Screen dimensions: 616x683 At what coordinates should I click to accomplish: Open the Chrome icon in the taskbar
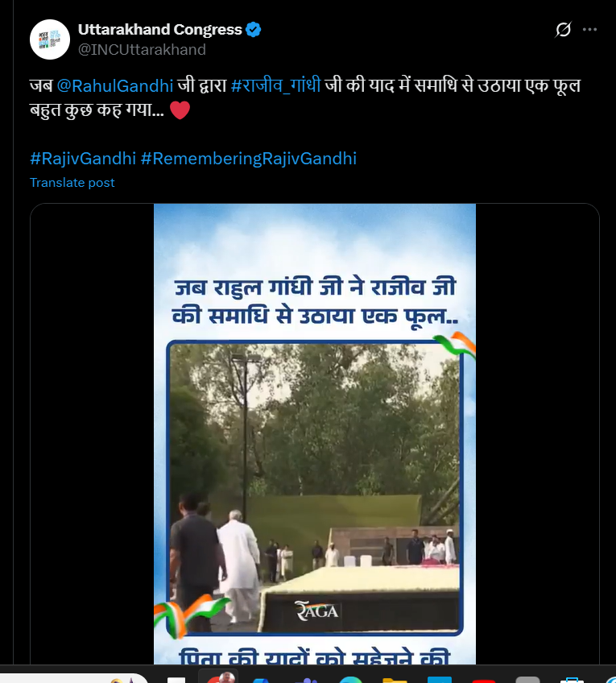(221, 677)
